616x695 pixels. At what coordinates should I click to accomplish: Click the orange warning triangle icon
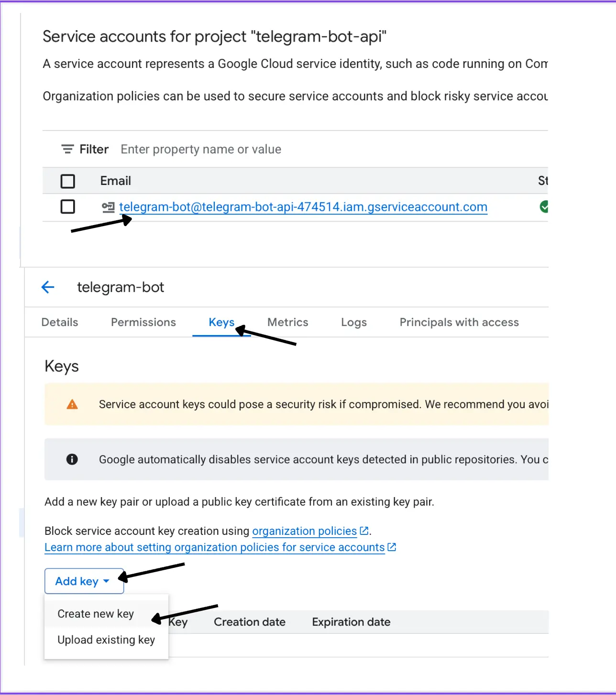tap(72, 404)
